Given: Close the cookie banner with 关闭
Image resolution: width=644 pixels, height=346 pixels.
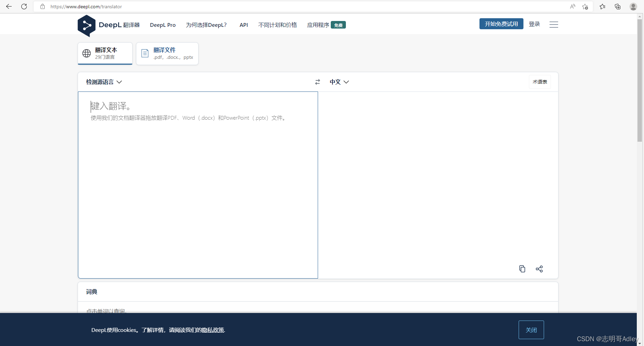Looking at the screenshot, I should [531, 330].
